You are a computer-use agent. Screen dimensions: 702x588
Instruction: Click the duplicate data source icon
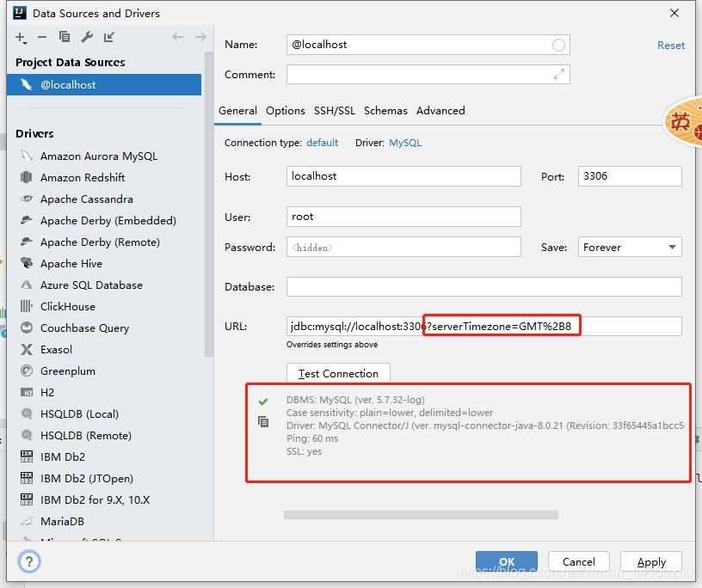tap(65, 37)
